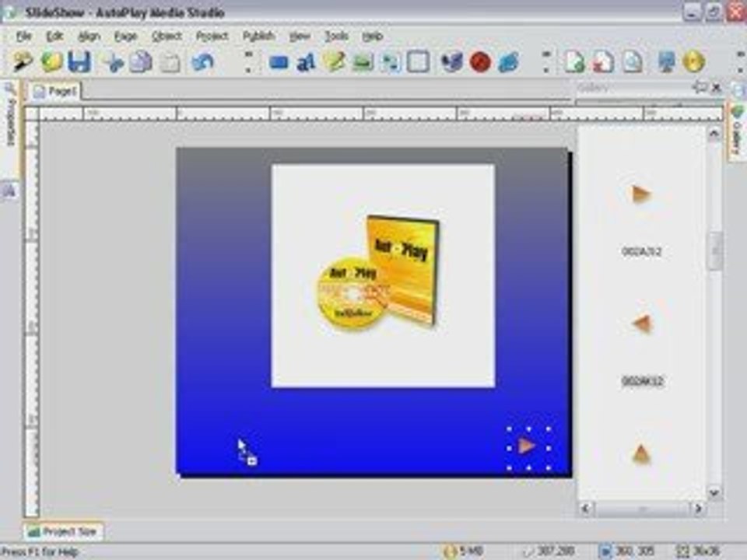Image resolution: width=747 pixels, height=560 pixels.
Task: Insert a Flash object with red icon
Action: pyautogui.click(x=480, y=62)
